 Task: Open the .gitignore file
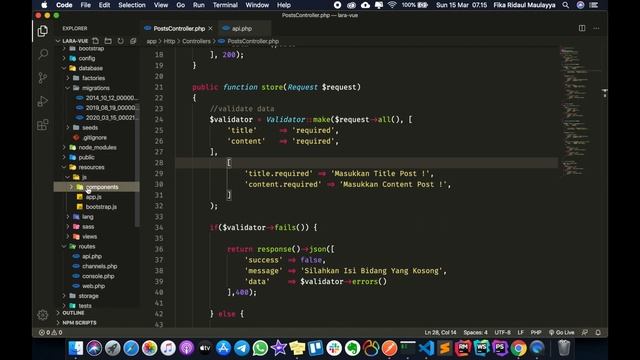pyautogui.click(x=94, y=138)
